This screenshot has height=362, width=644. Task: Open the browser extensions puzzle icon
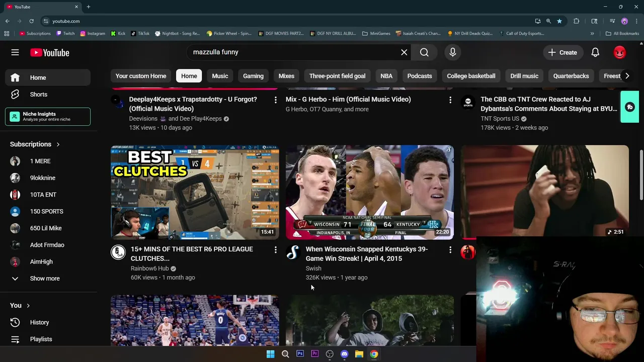pyautogui.click(x=577, y=21)
